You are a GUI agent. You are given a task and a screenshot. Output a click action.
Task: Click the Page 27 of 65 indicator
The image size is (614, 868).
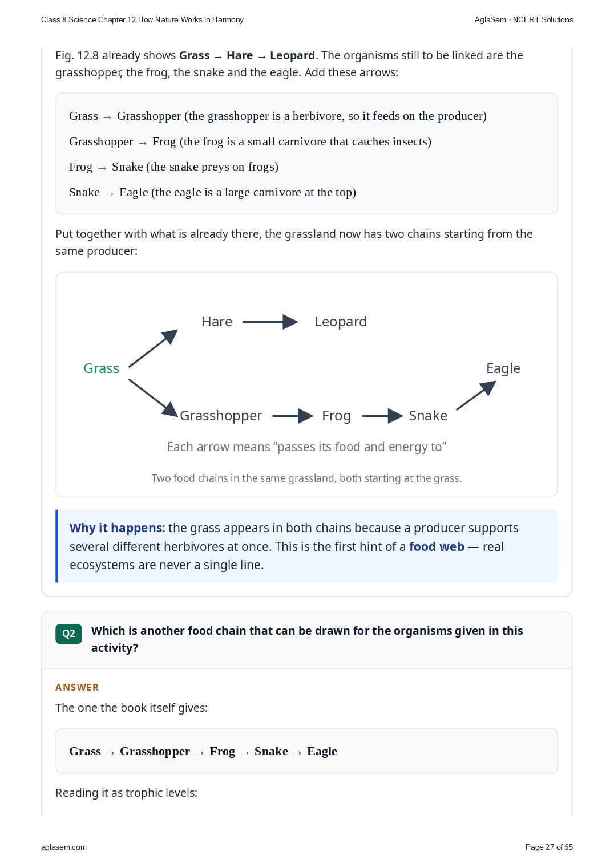[x=549, y=847]
